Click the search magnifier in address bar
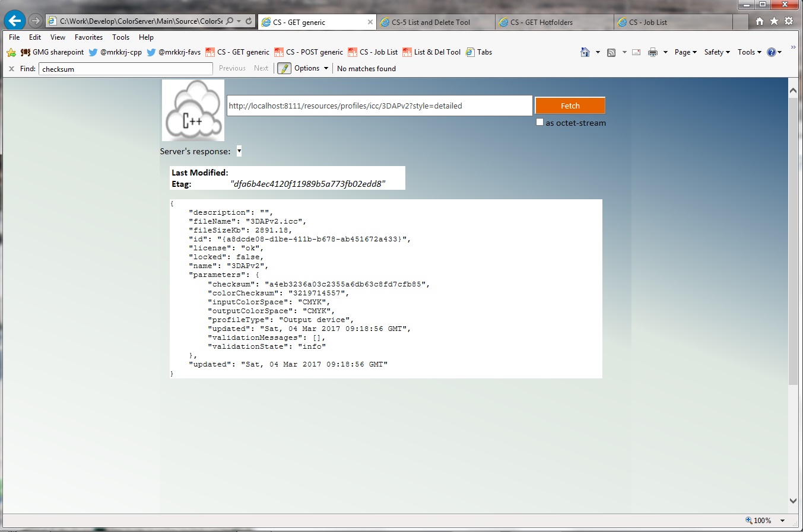Image resolution: width=803 pixels, height=532 pixels. (230, 21)
